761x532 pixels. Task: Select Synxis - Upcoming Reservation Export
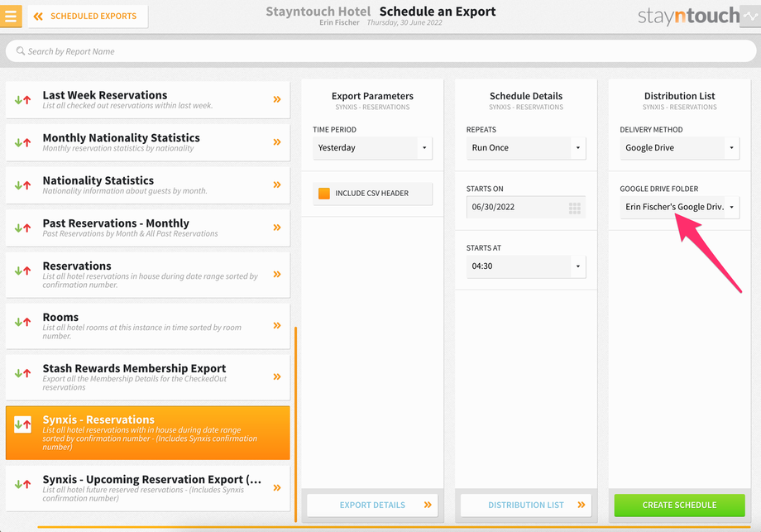click(147, 488)
